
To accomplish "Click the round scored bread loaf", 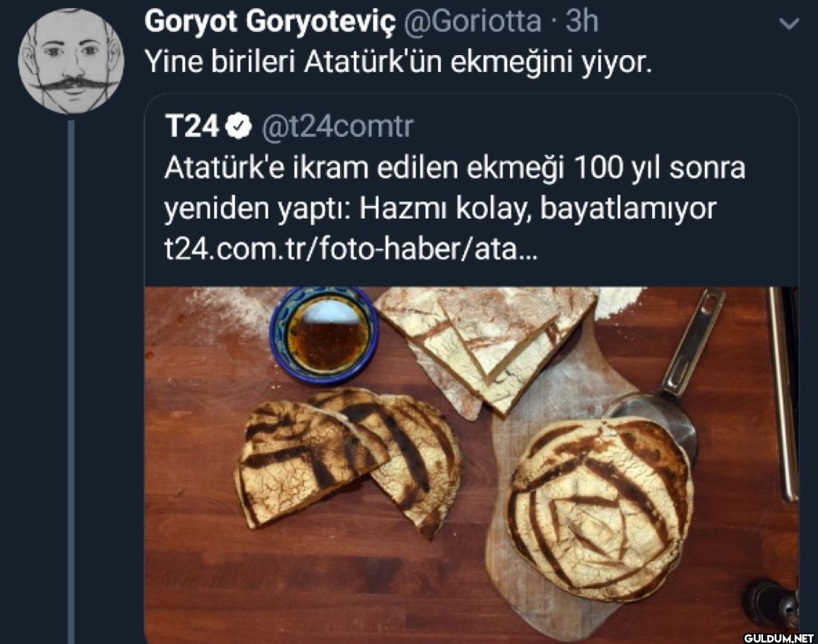I will click(600, 509).
